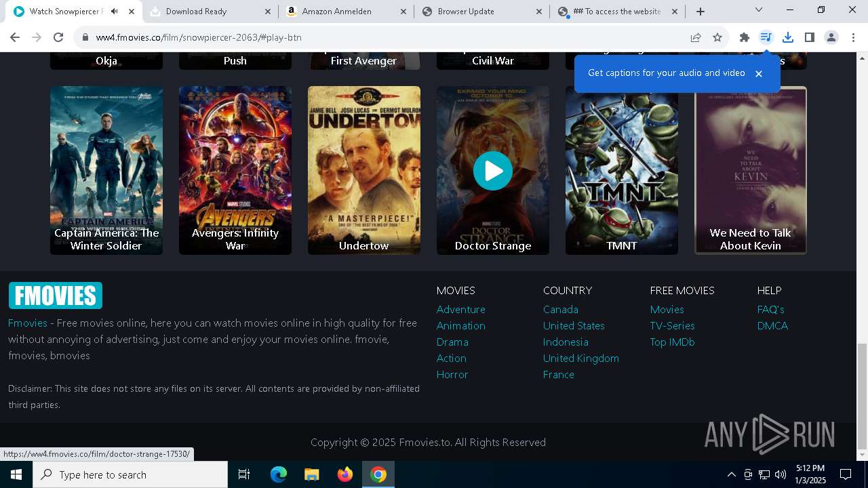Open the Top IMDb link
This screenshot has height=488, width=868.
(x=673, y=342)
